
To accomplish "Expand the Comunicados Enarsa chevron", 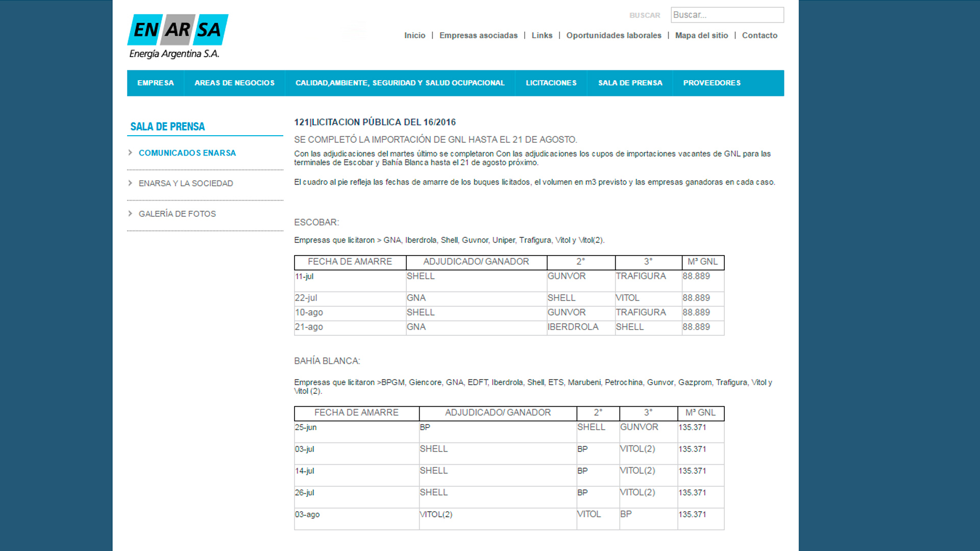I will click(x=130, y=153).
